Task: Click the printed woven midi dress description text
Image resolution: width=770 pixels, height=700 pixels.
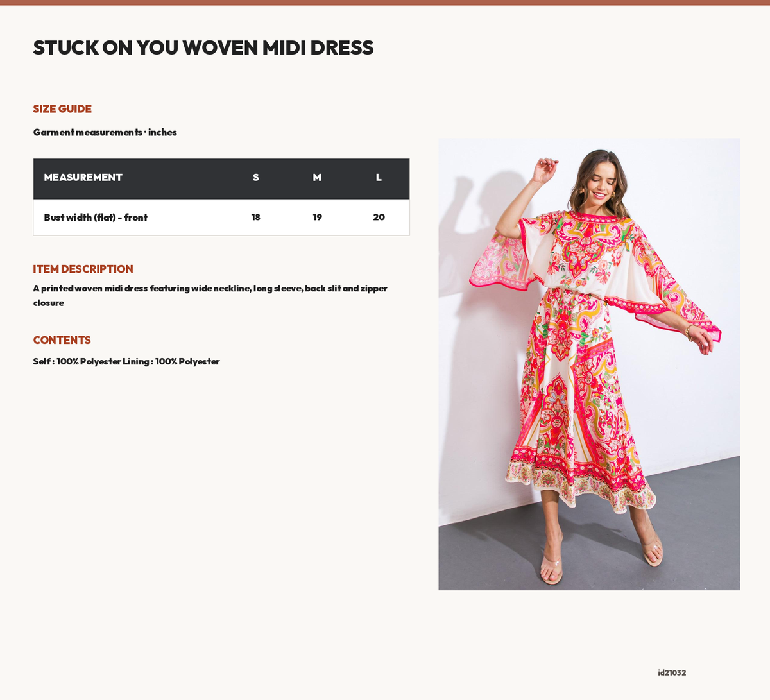Action: coord(210,296)
